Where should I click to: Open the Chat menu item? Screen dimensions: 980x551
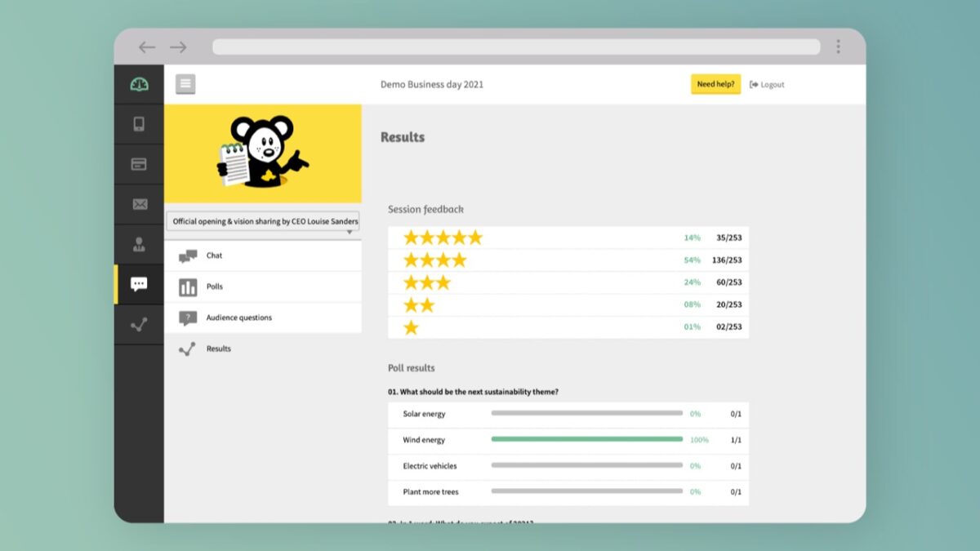[263, 256]
